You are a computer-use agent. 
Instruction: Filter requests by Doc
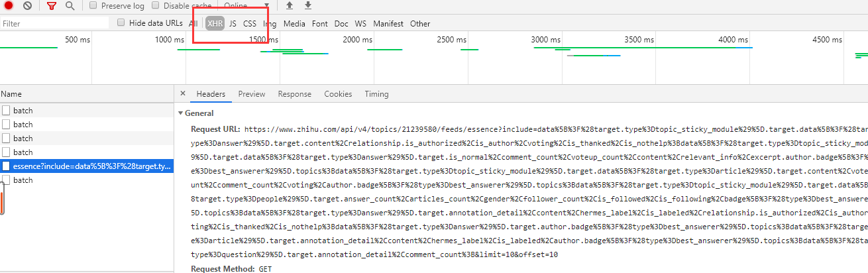point(341,23)
